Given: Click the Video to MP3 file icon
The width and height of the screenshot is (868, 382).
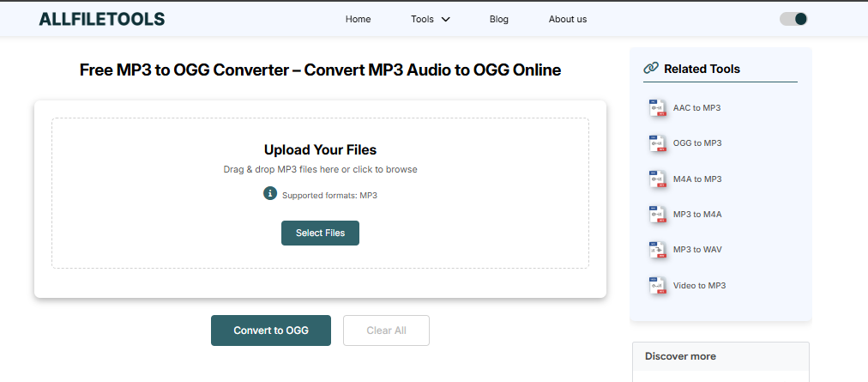Looking at the screenshot, I should tap(658, 286).
